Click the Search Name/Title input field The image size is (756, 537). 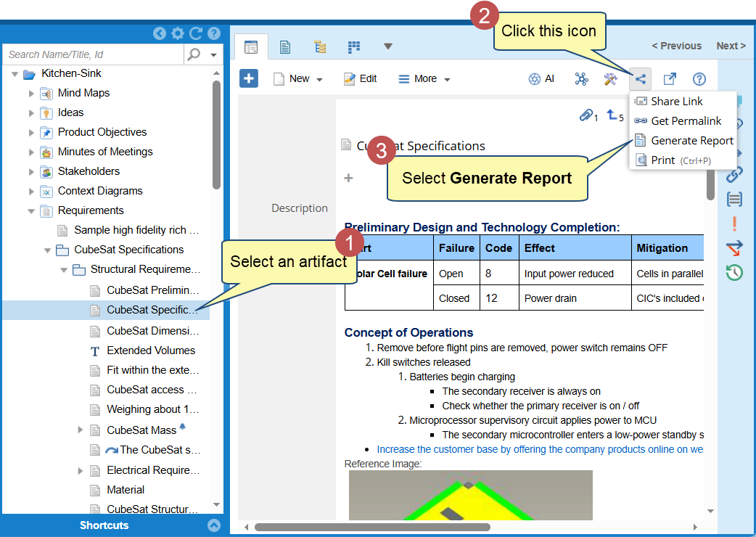point(93,54)
